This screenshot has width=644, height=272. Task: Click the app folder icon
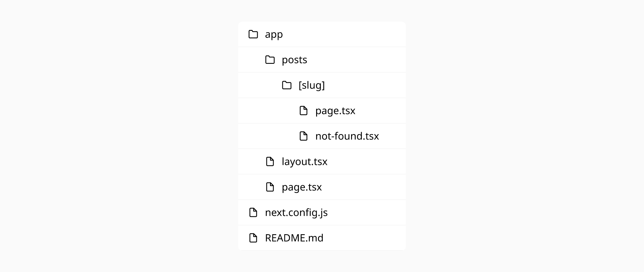click(253, 34)
